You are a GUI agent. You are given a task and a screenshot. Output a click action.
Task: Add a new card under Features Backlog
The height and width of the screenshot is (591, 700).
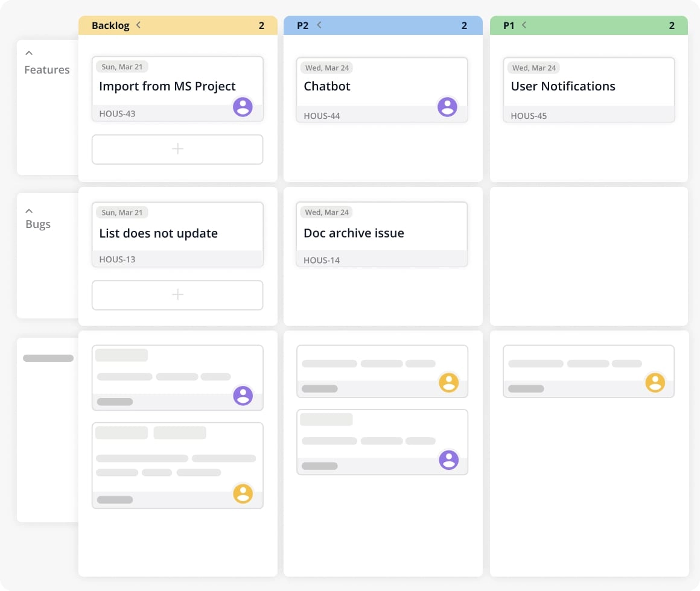tap(177, 149)
